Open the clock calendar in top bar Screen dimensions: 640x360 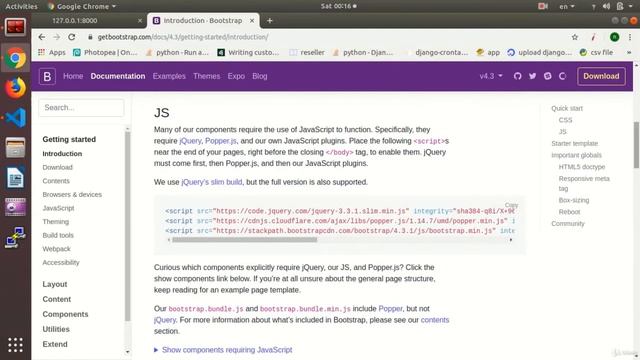[x=338, y=6]
